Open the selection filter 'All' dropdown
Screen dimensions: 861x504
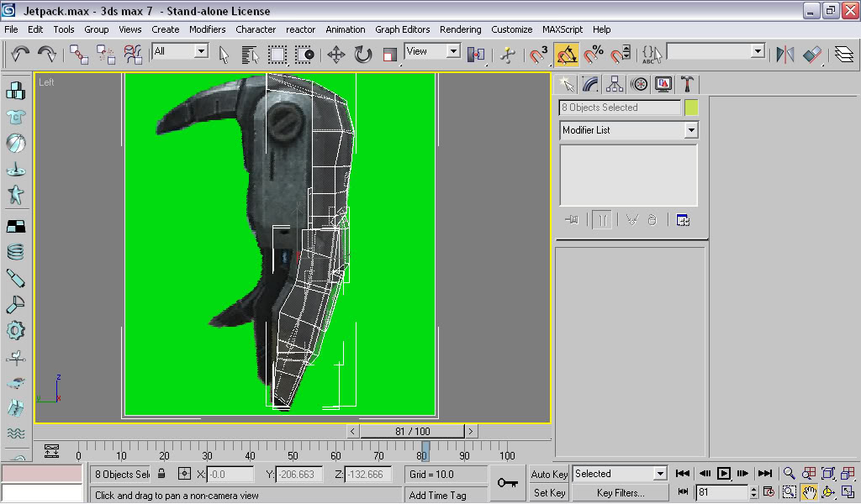(201, 51)
